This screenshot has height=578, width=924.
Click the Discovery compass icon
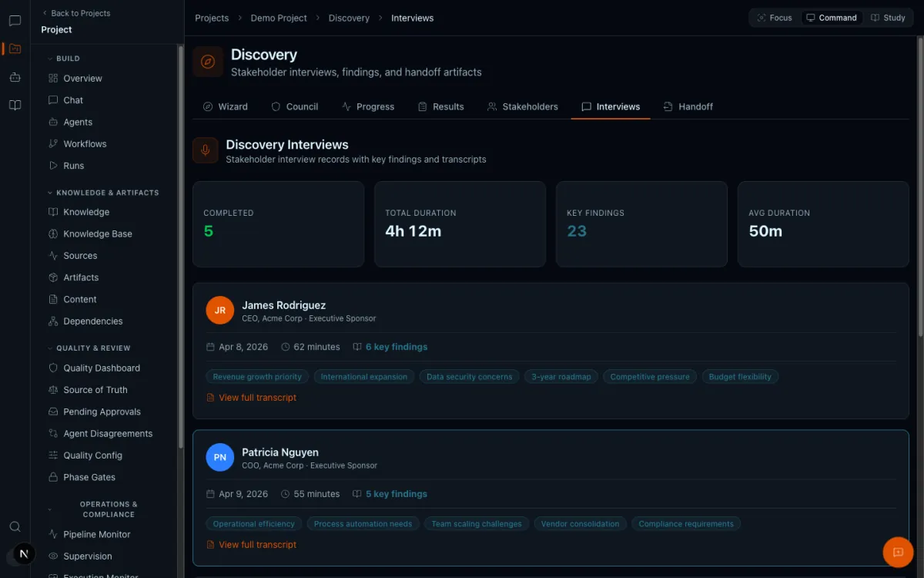click(x=208, y=62)
